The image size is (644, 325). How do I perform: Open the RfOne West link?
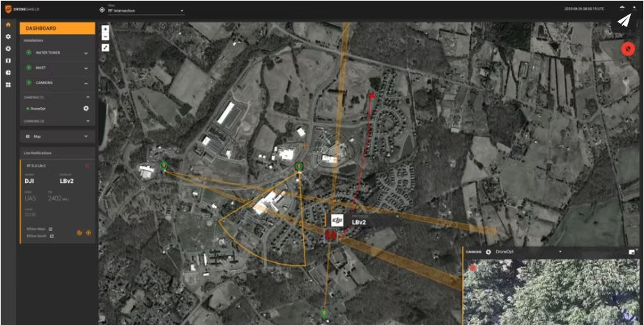36,230
